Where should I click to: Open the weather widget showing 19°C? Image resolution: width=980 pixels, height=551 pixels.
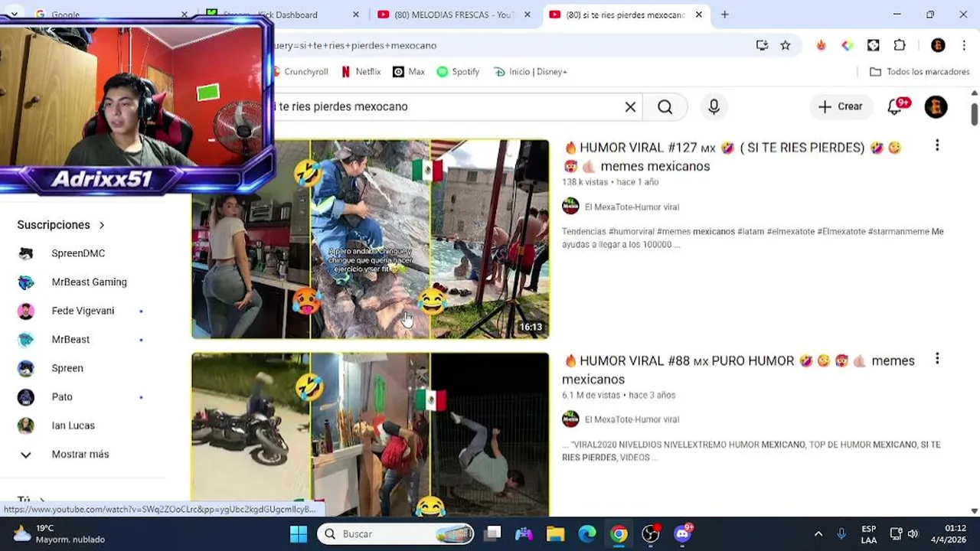coord(58,533)
